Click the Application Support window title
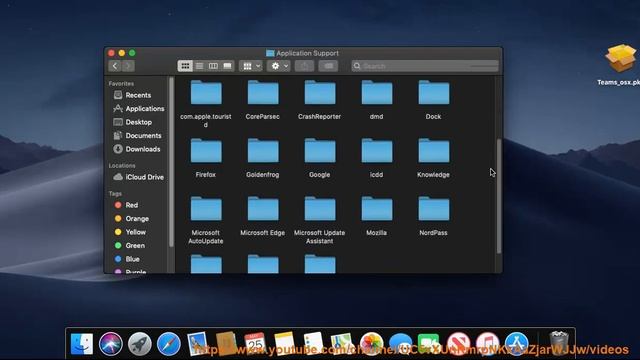This screenshot has height=360, width=640. tap(307, 53)
